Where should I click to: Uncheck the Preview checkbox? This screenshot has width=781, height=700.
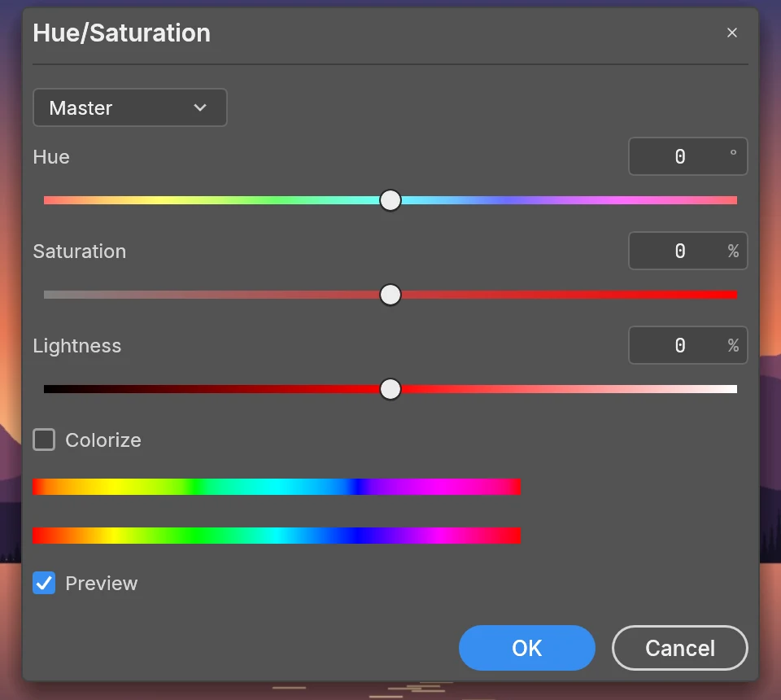[44, 583]
